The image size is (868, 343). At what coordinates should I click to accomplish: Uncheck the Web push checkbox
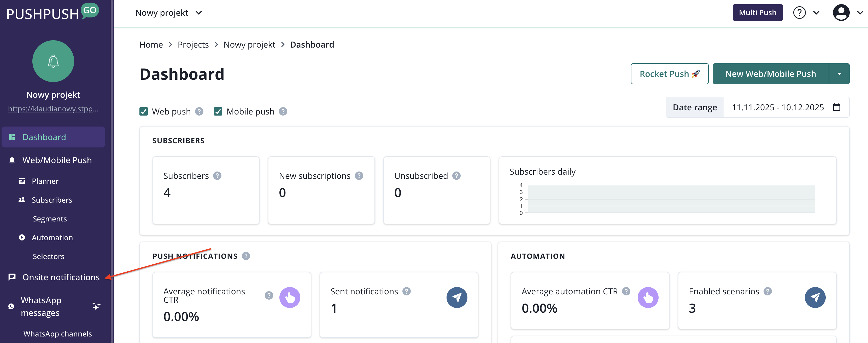point(144,112)
